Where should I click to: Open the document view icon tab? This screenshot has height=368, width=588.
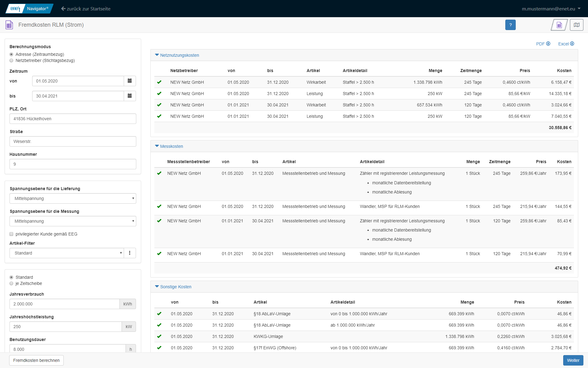click(559, 25)
